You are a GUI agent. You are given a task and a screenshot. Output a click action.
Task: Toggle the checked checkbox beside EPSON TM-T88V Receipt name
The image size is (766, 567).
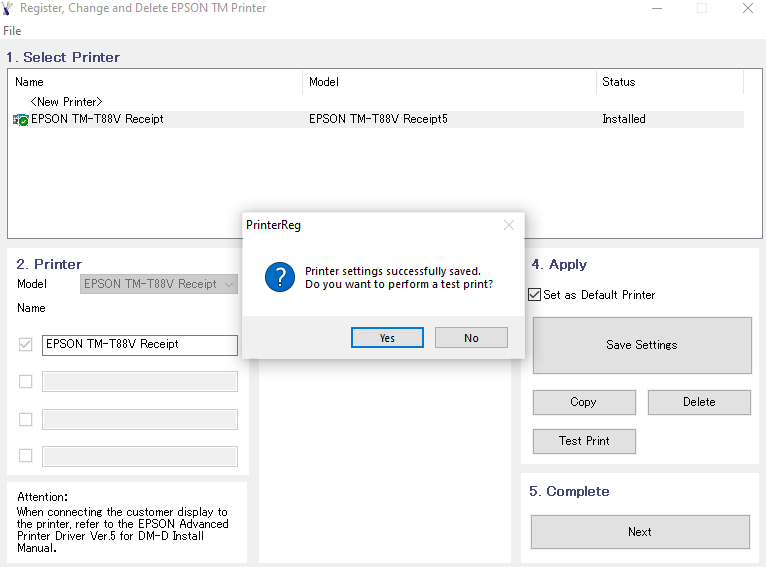coord(25,344)
